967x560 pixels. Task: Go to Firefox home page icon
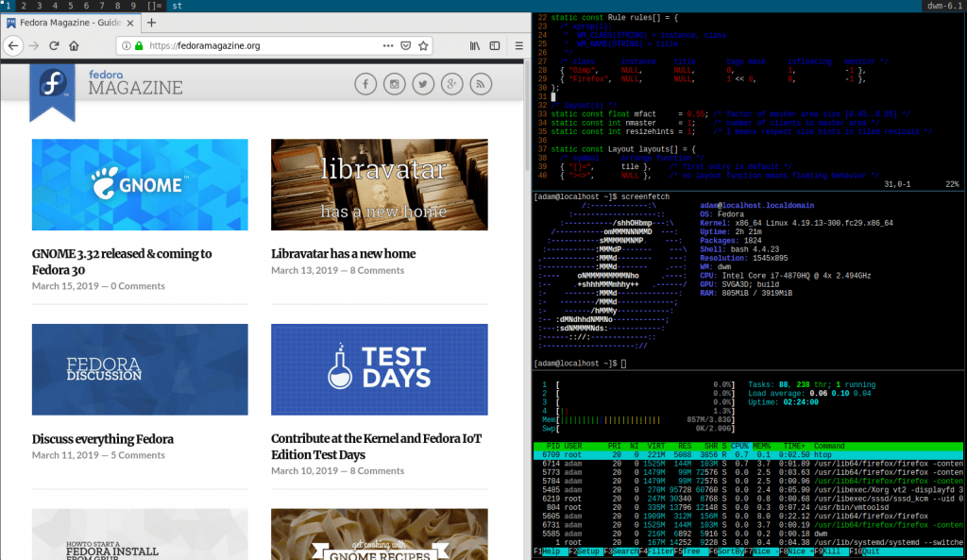pyautogui.click(x=74, y=45)
